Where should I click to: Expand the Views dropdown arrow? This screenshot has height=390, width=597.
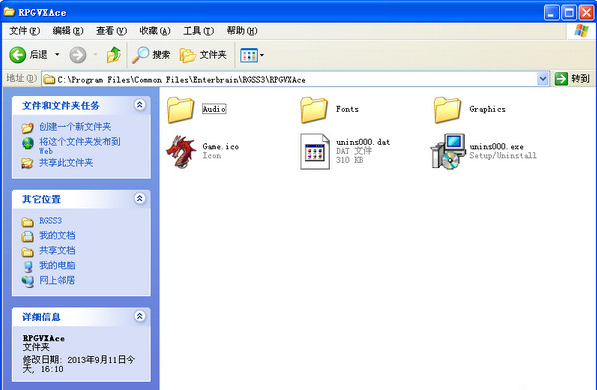point(262,56)
